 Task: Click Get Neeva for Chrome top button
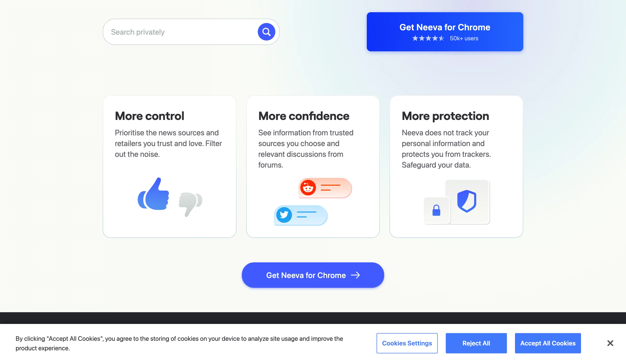[445, 32]
